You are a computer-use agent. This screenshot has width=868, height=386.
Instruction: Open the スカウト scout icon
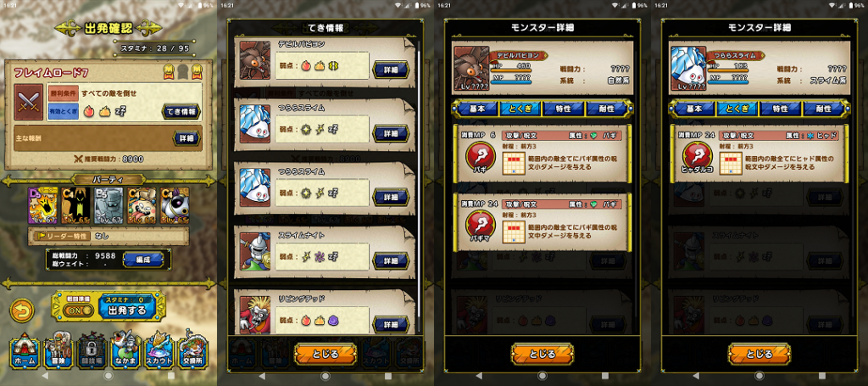point(159,350)
